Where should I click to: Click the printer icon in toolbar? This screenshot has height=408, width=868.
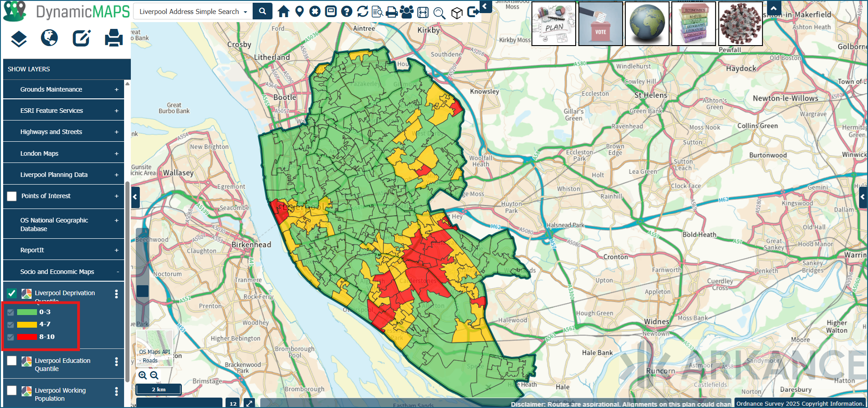[x=392, y=12]
